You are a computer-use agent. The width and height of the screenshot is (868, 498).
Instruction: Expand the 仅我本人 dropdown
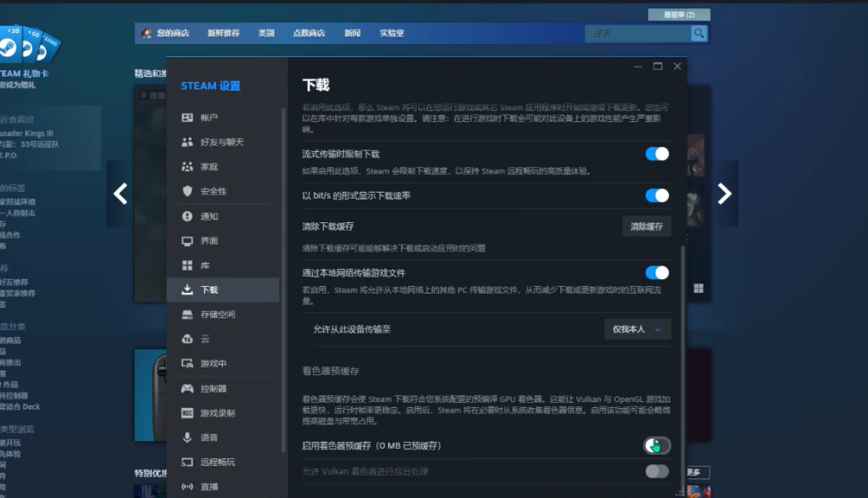click(637, 329)
